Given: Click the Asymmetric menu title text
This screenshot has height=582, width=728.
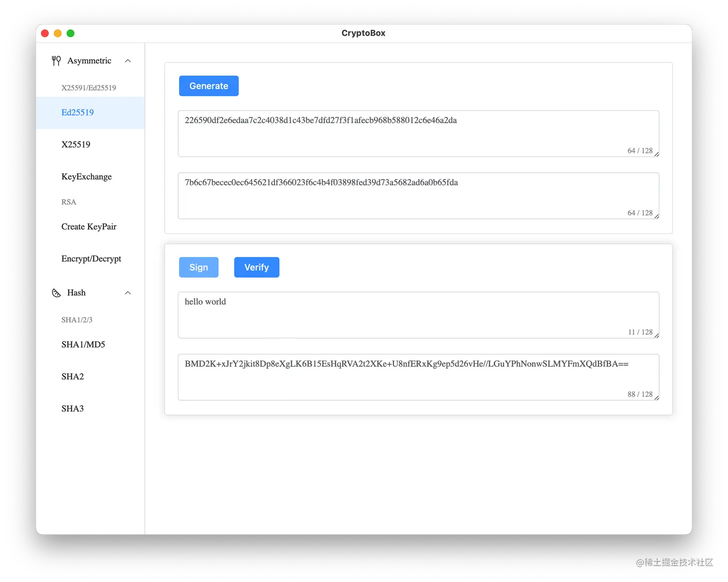Looking at the screenshot, I should (x=89, y=61).
